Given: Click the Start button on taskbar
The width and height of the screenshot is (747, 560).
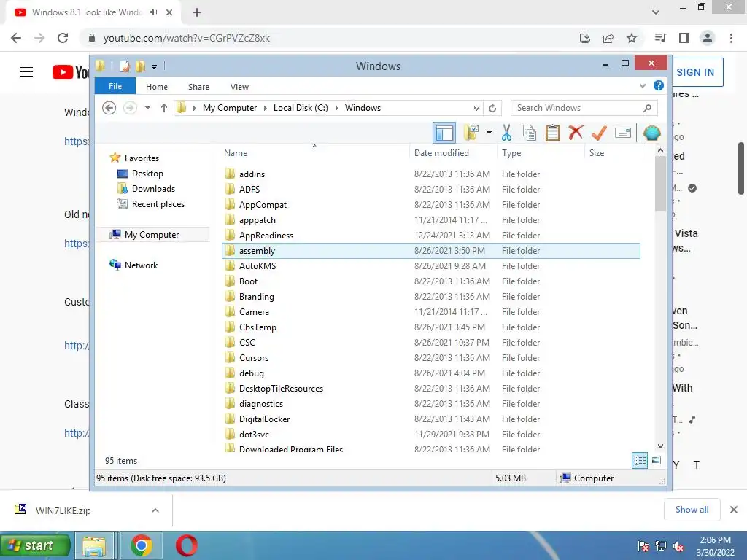Looking at the screenshot, I should pos(35,545).
